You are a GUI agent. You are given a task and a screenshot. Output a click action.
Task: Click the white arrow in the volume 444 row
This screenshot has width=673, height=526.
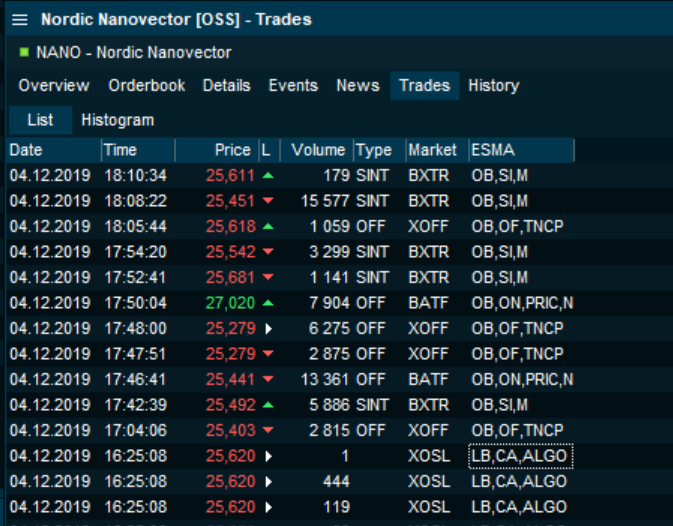click(269, 482)
